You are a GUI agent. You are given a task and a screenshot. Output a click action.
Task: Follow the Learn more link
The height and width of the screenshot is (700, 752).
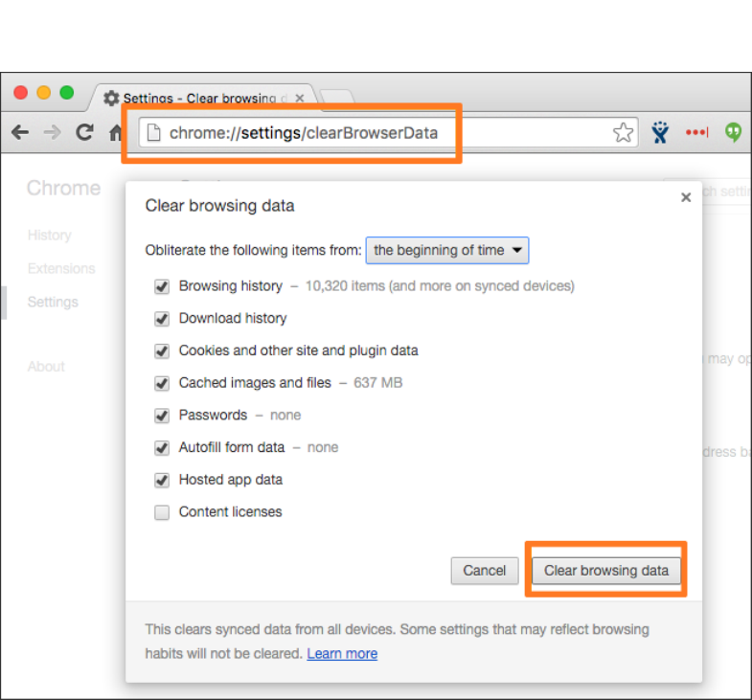point(342,653)
